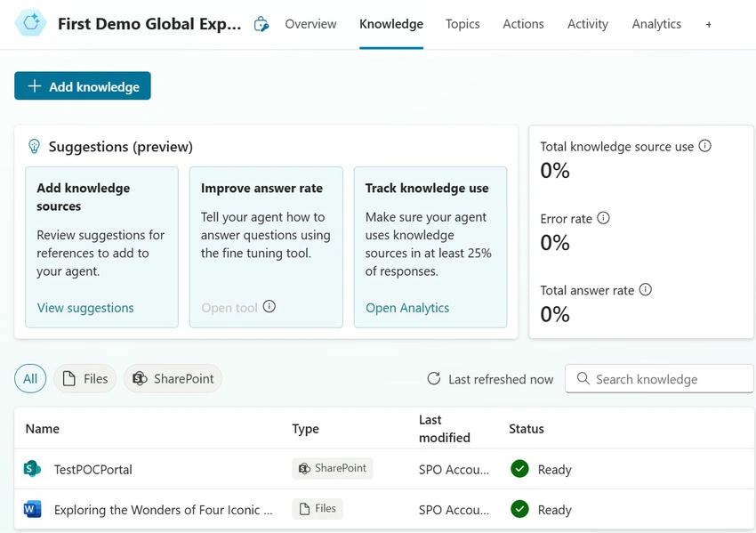
Task: Click the magnifier icon in Search knowledge
Action: pos(583,378)
